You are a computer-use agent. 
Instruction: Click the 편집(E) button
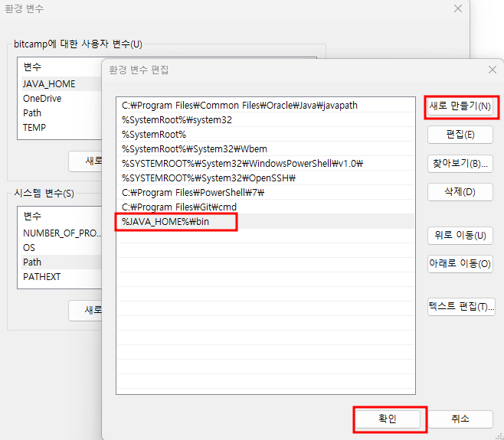pos(460,135)
